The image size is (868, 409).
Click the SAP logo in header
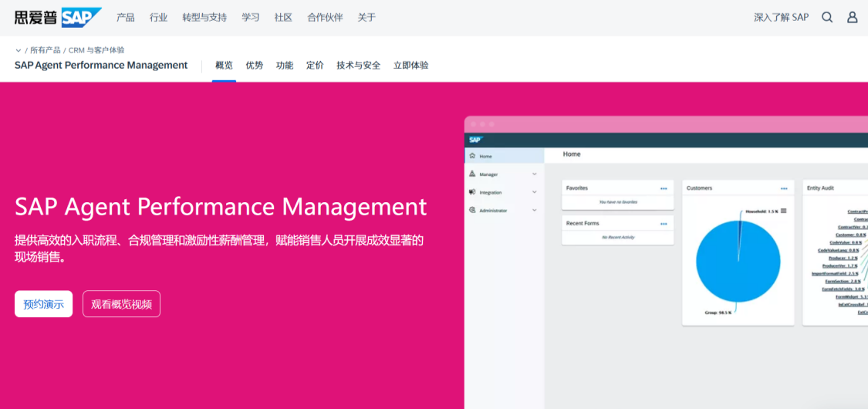[x=58, y=17]
